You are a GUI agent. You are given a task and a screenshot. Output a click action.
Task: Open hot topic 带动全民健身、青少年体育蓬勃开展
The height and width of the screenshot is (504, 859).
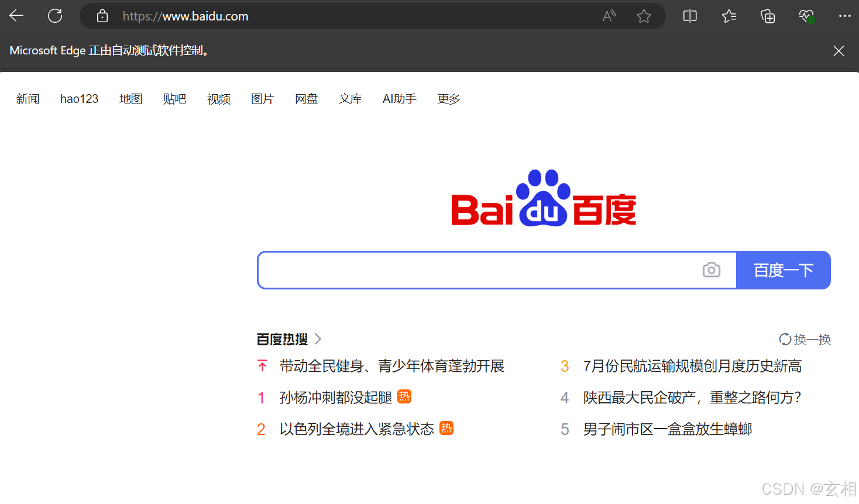pyautogui.click(x=392, y=366)
